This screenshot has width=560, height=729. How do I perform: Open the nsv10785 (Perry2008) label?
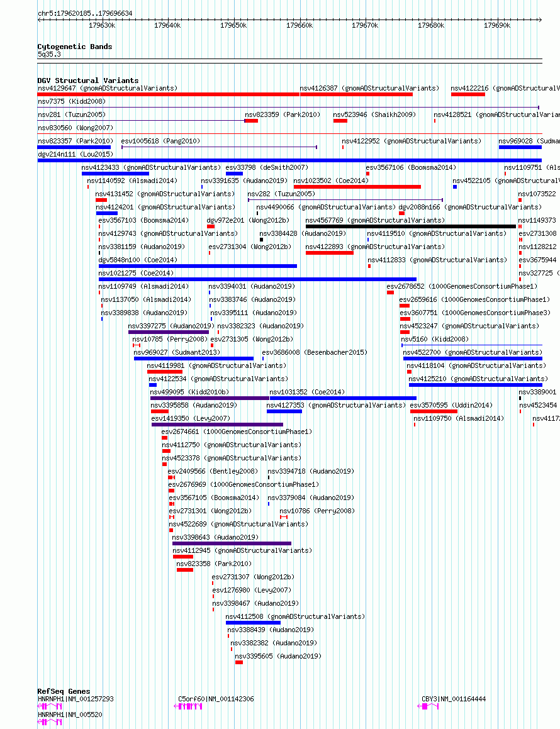point(170,340)
